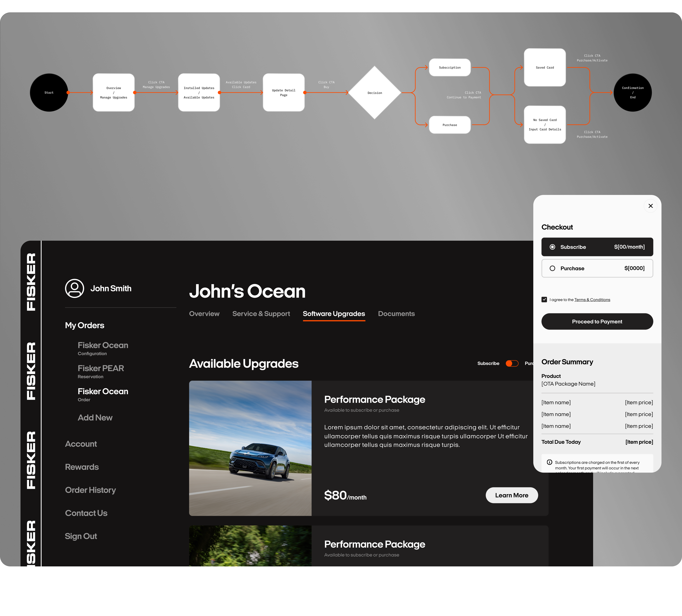The width and height of the screenshot is (682, 616).
Task: Click the Confirmation / End node
Action: [x=633, y=92]
